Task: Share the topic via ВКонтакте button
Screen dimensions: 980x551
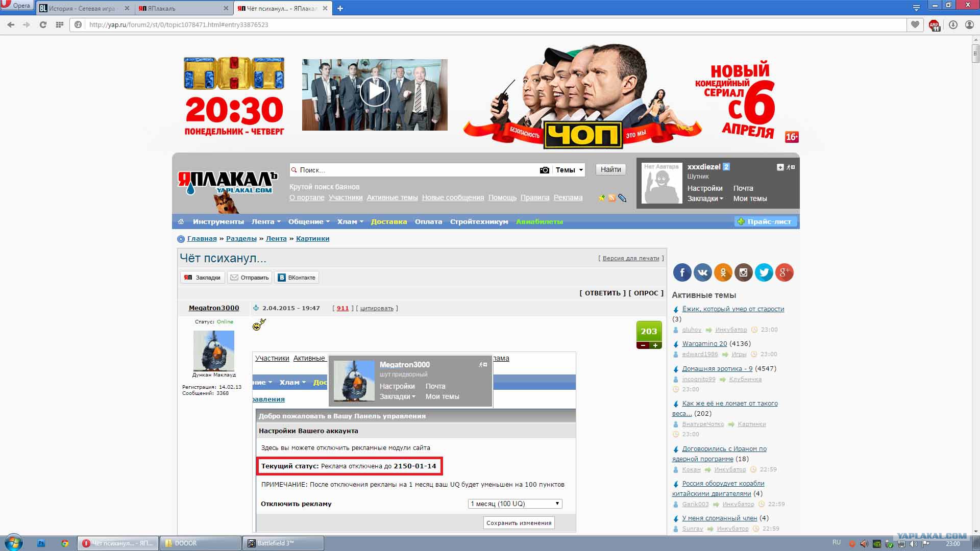Action: (297, 278)
